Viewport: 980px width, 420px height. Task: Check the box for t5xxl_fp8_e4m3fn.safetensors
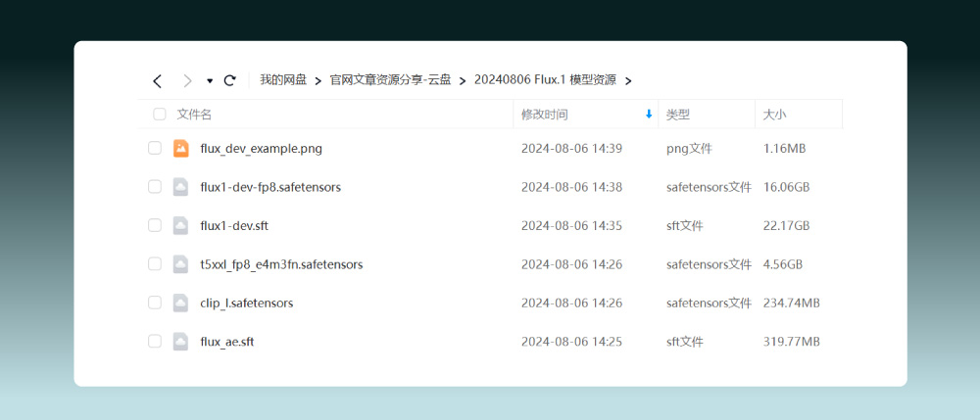pos(155,264)
